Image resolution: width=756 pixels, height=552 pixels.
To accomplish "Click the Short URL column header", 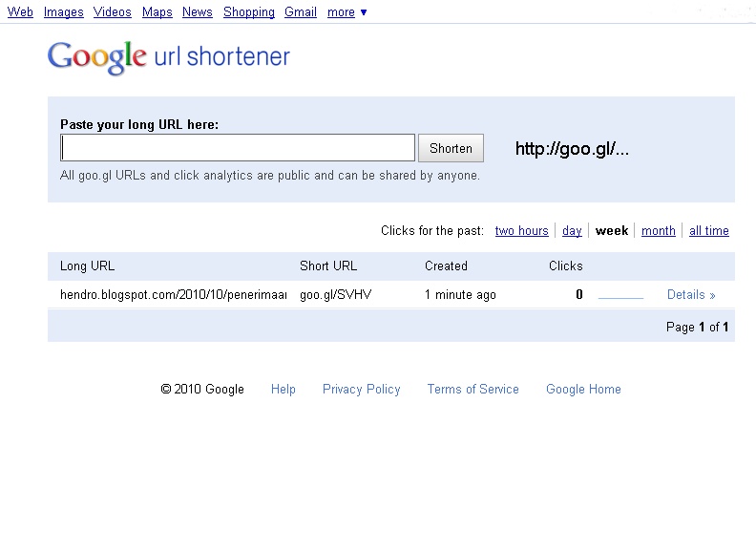I will click(328, 265).
